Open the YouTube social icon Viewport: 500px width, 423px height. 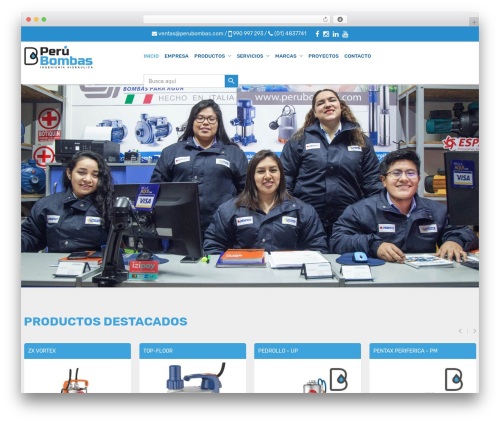tap(345, 34)
